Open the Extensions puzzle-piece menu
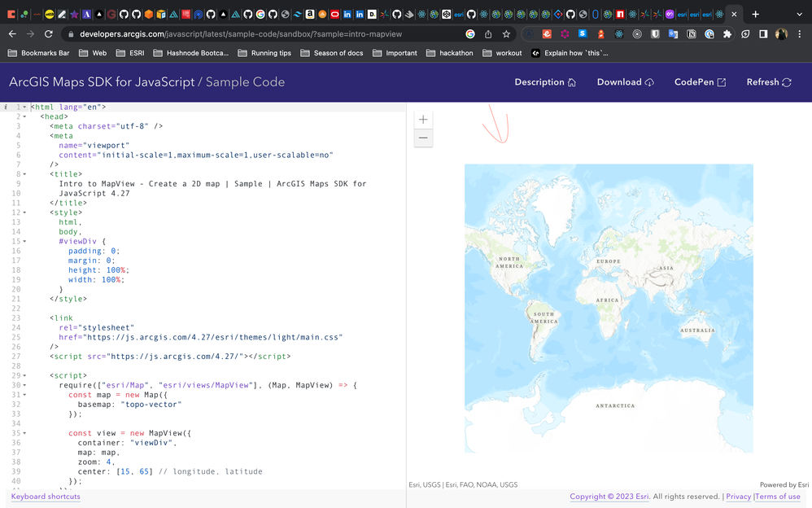The image size is (812, 508). (727, 33)
